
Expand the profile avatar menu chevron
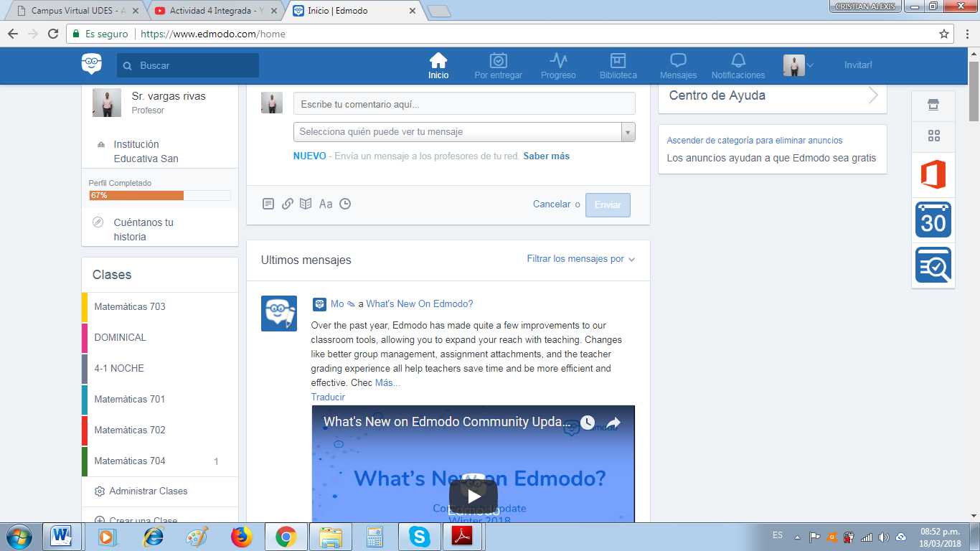coord(809,65)
